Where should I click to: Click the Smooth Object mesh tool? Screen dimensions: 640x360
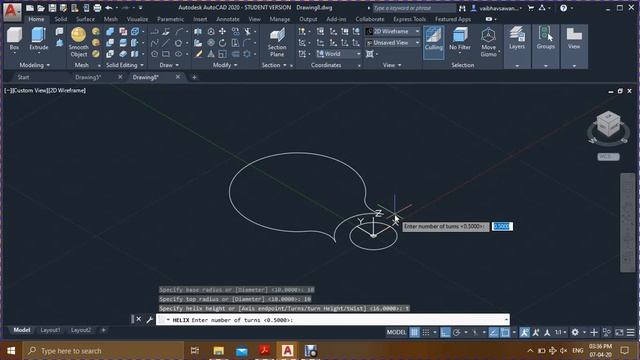point(78,42)
